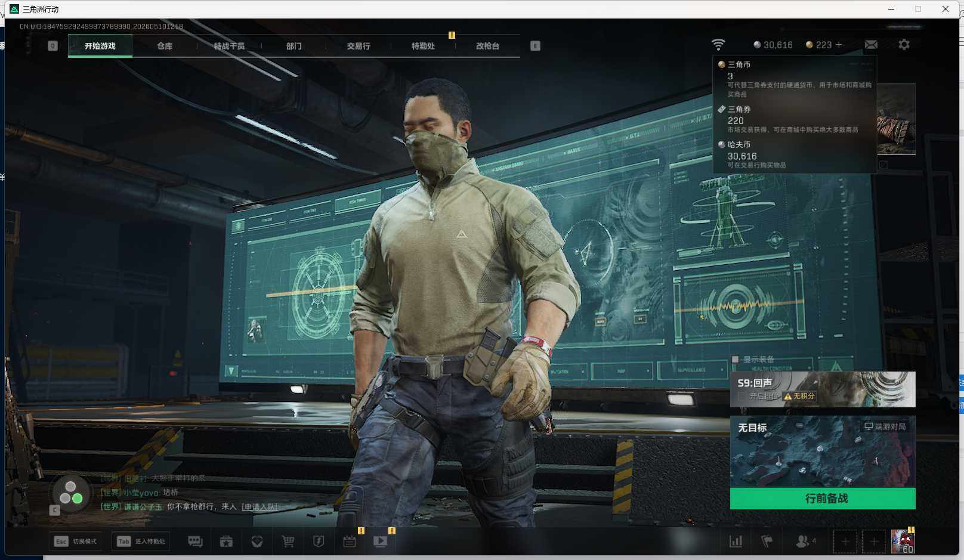Switch to the 仓库 tab

coord(165,46)
